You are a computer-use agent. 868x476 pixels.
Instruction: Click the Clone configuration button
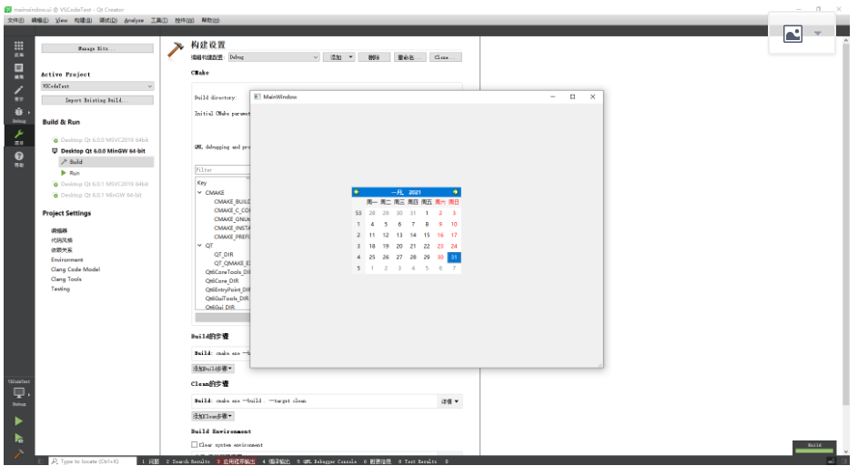pyautogui.click(x=445, y=57)
